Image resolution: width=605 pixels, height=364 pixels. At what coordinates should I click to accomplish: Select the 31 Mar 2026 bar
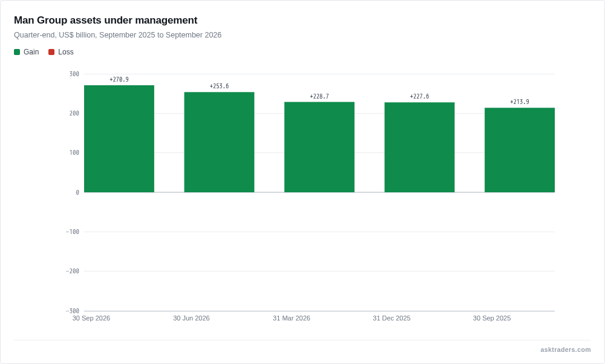coord(319,148)
